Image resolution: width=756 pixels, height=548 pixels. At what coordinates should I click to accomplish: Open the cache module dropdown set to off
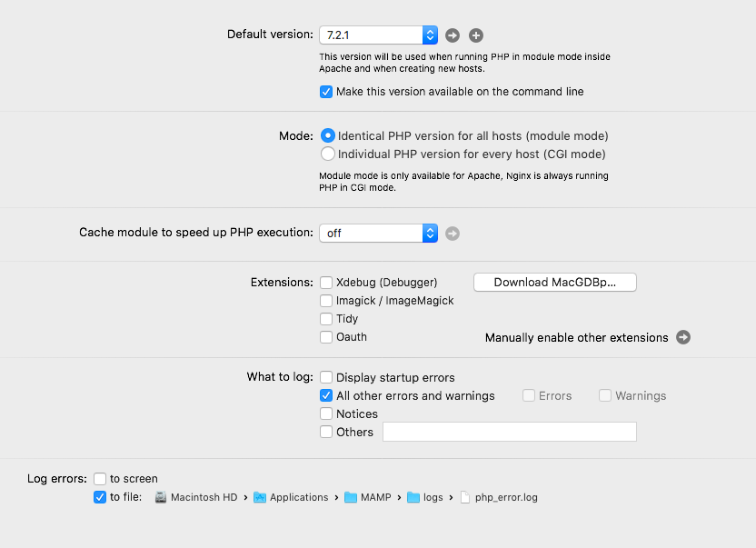(x=378, y=234)
